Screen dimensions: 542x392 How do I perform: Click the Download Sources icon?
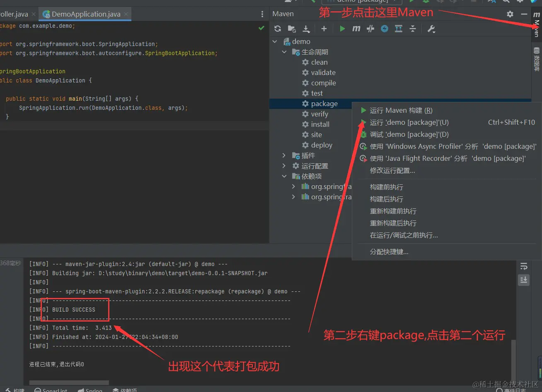coord(306,29)
